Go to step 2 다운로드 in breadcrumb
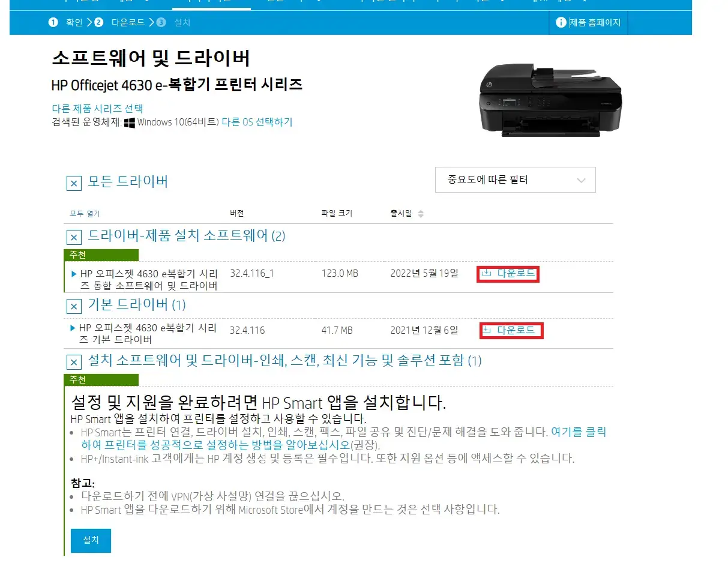This screenshot has height=566, width=728. pyautogui.click(x=120, y=23)
